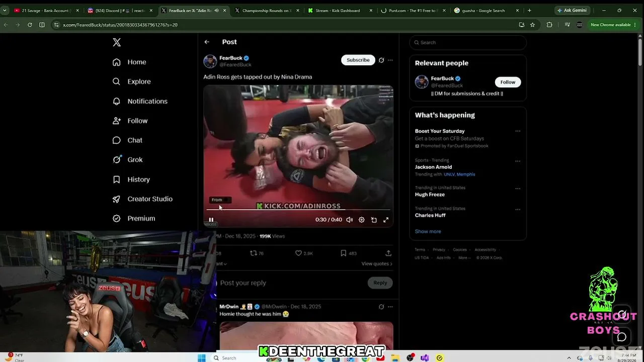Open FearBuck's avatar in Relevant people
The image size is (644, 362).
pos(422,82)
